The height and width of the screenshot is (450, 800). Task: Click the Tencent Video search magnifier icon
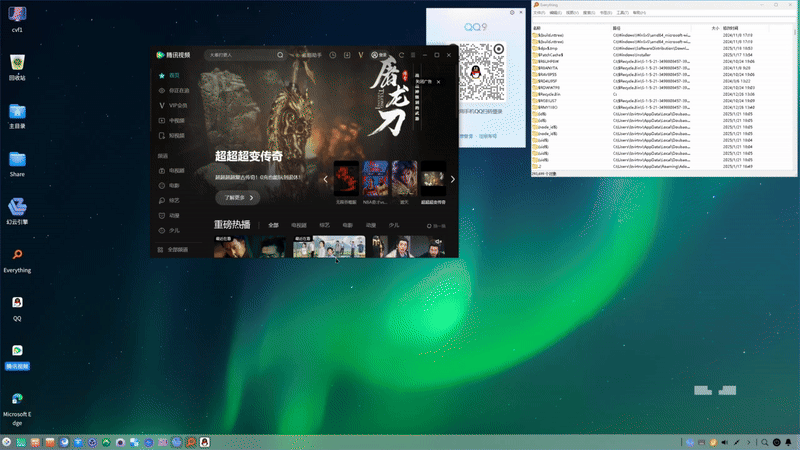280,55
